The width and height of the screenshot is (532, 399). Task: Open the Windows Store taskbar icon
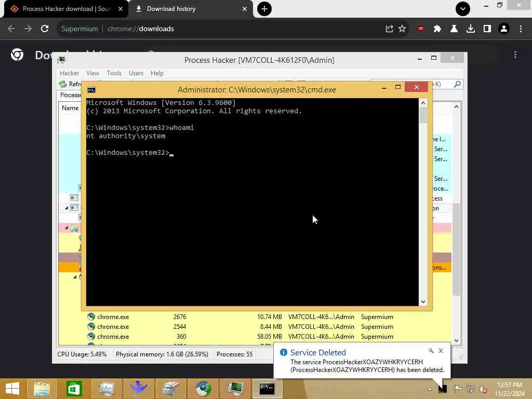[74, 389]
